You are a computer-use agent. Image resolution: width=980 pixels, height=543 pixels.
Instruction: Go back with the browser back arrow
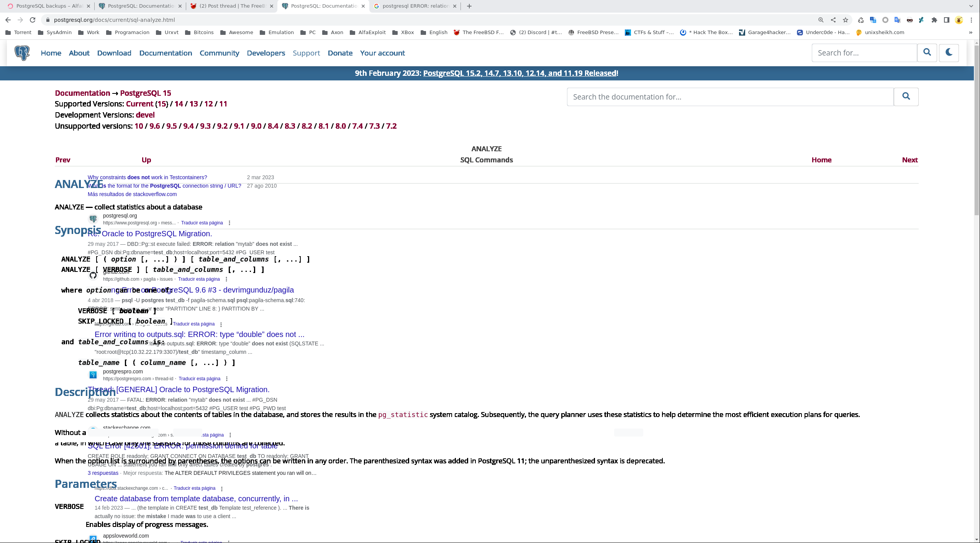[8, 20]
